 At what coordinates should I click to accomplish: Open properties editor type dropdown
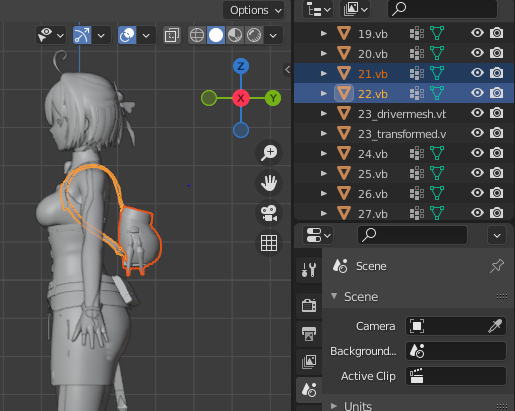point(318,235)
